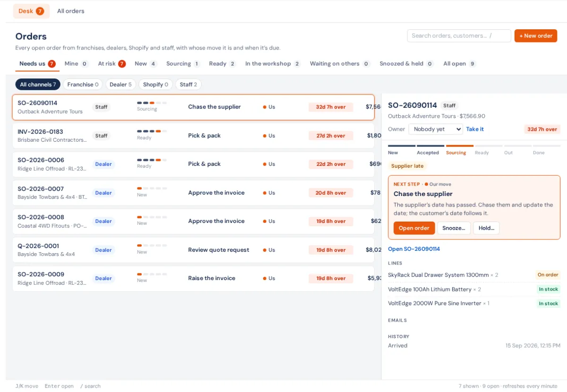Open Snoozed & held tab
This screenshot has width=567, height=392.
pyautogui.click(x=406, y=64)
